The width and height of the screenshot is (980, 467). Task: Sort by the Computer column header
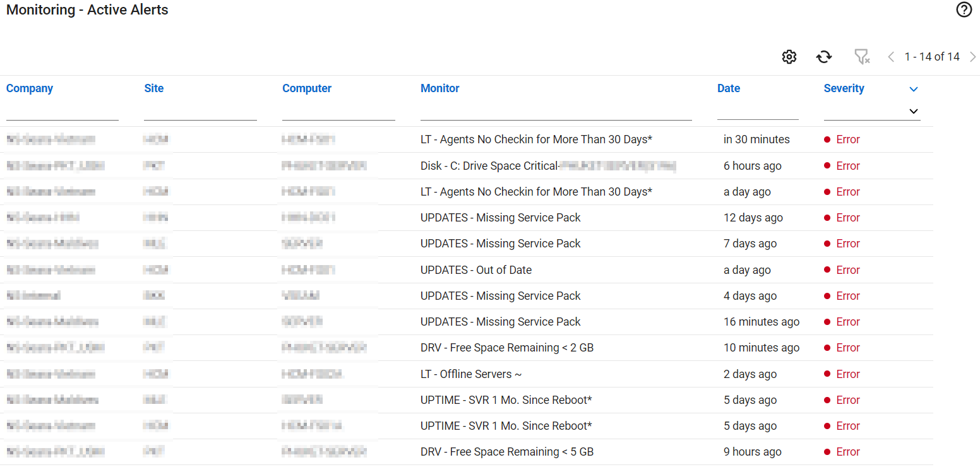[307, 88]
